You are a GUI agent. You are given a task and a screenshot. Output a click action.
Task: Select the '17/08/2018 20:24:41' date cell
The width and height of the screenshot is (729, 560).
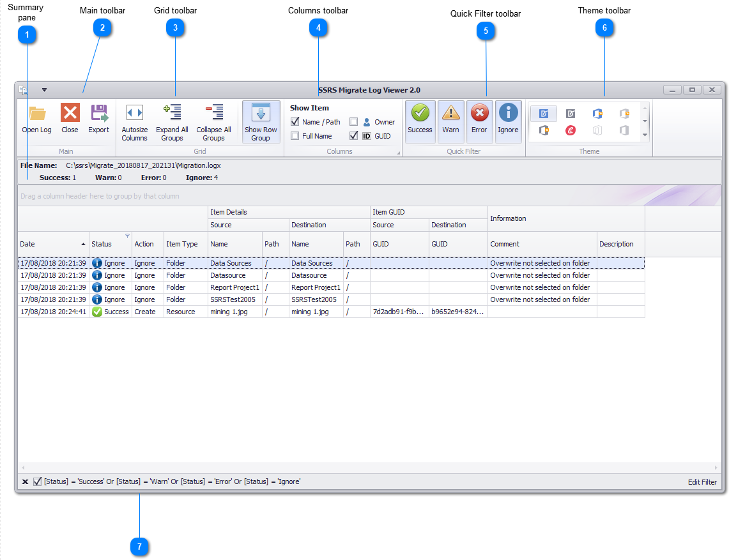tap(54, 312)
